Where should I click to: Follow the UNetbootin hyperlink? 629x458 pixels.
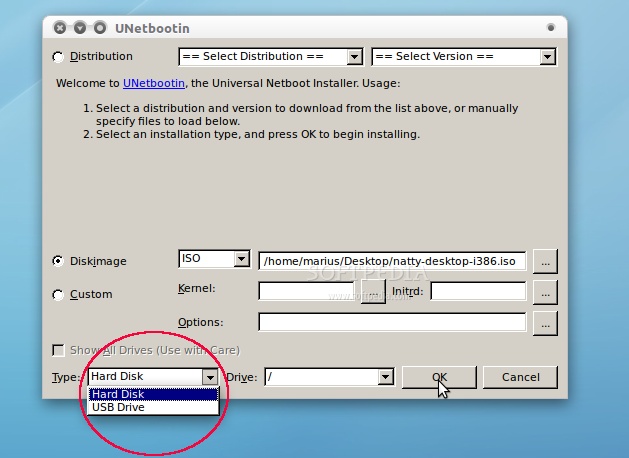click(154, 83)
